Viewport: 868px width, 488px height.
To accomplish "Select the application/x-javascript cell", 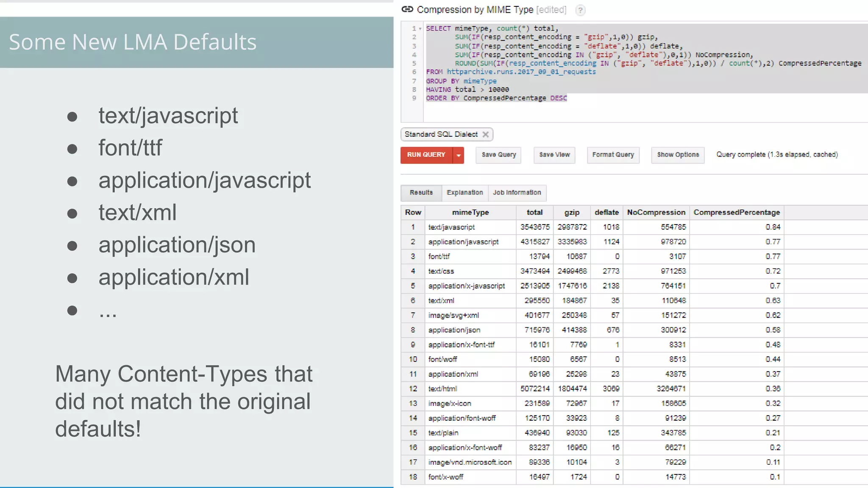I will [x=470, y=286].
